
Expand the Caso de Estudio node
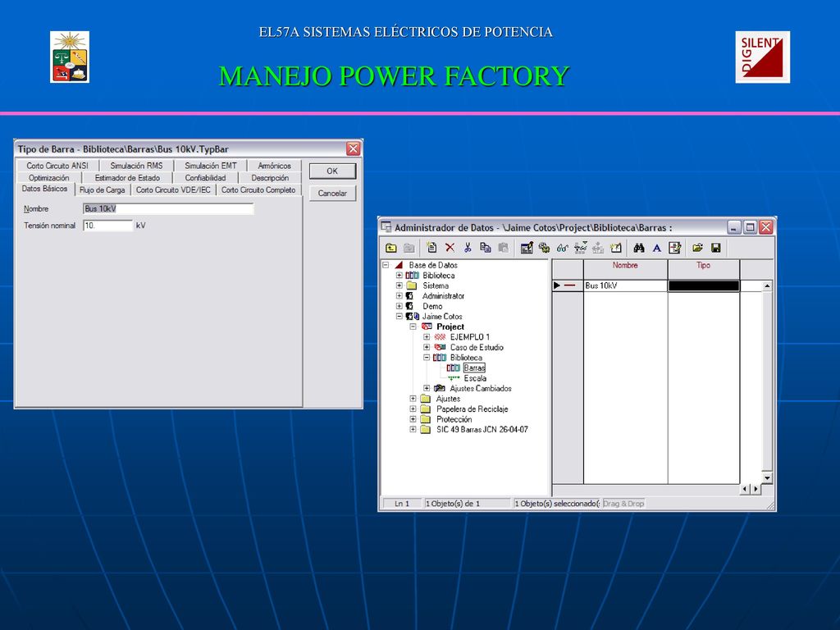[427, 347]
